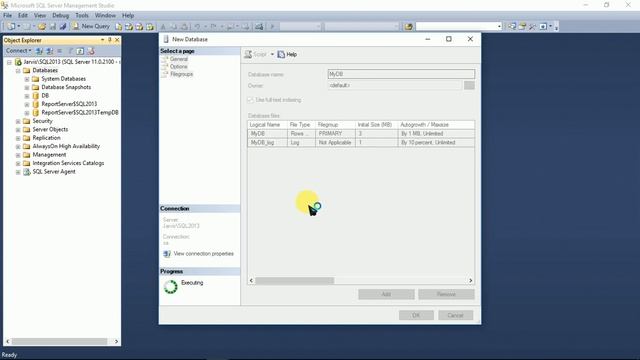Click the New Query toolbar button
This screenshot has width=640, height=360.
[x=91, y=26]
